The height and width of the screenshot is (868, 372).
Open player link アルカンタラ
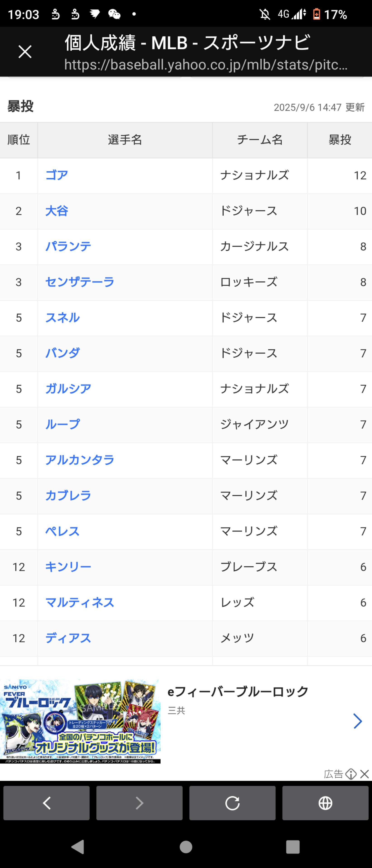[80, 460]
